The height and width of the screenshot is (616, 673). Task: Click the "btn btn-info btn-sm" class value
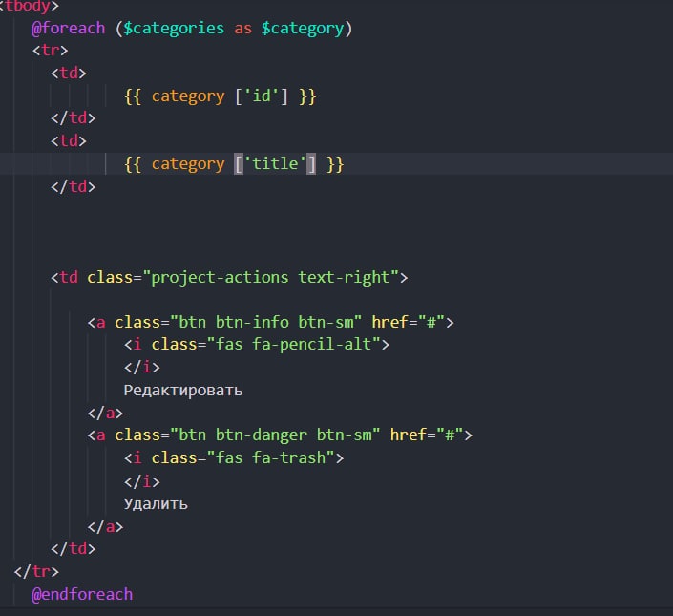(x=265, y=322)
